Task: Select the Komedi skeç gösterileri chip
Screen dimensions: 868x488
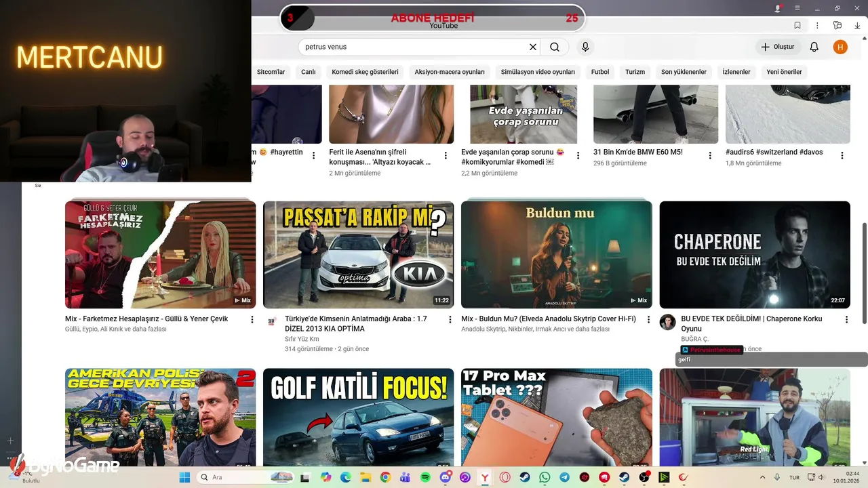Action: (x=365, y=72)
